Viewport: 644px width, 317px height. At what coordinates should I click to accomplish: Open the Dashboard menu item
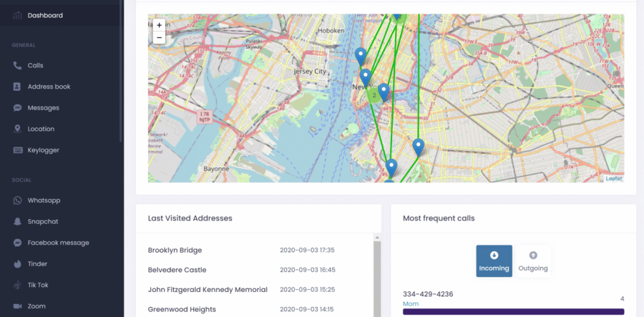[x=45, y=15]
